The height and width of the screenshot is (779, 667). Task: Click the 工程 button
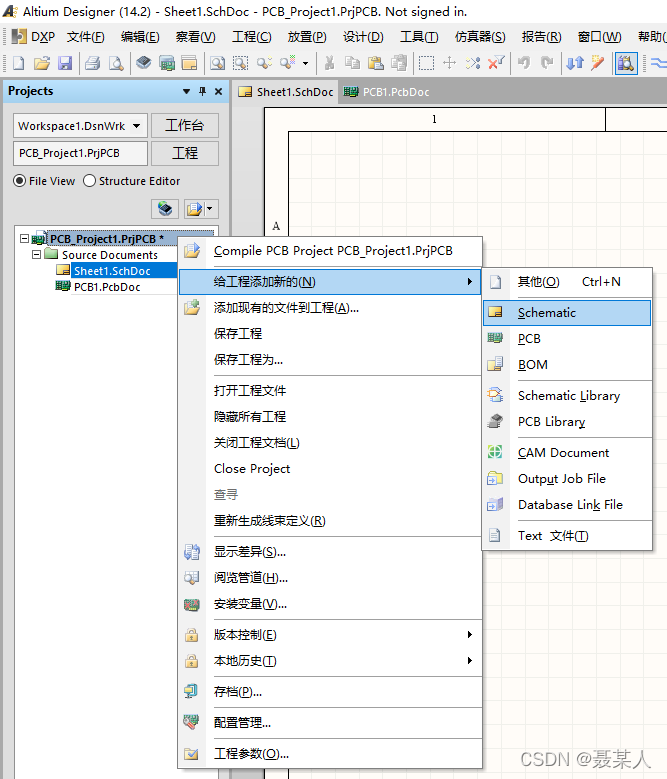185,153
